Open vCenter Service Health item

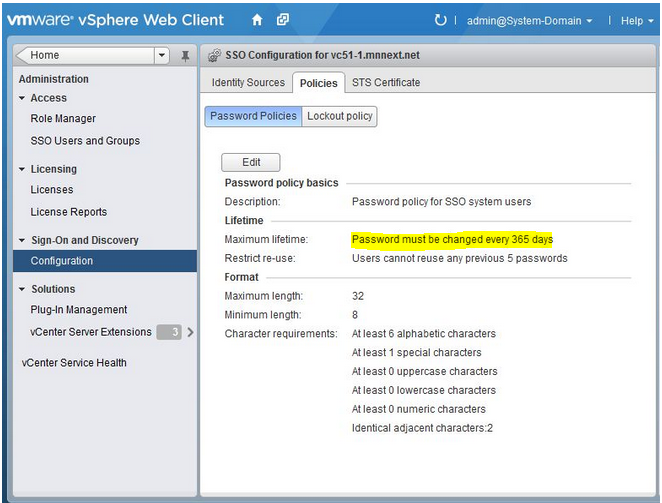[74, 363]
